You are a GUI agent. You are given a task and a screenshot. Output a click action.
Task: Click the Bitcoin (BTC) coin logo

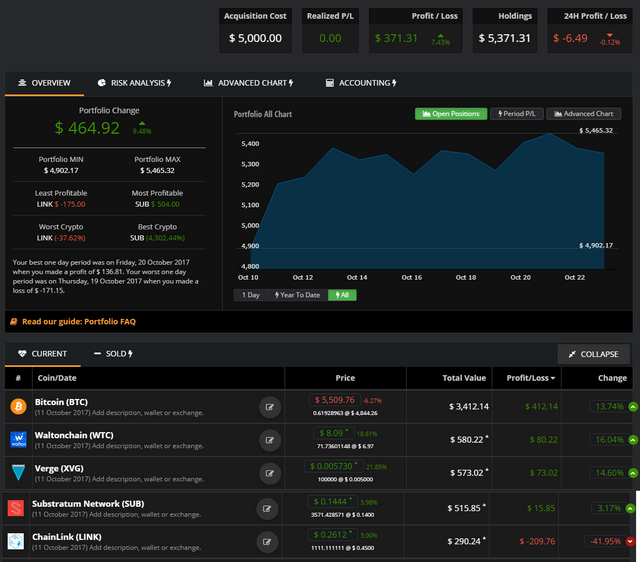pos(17,406)
